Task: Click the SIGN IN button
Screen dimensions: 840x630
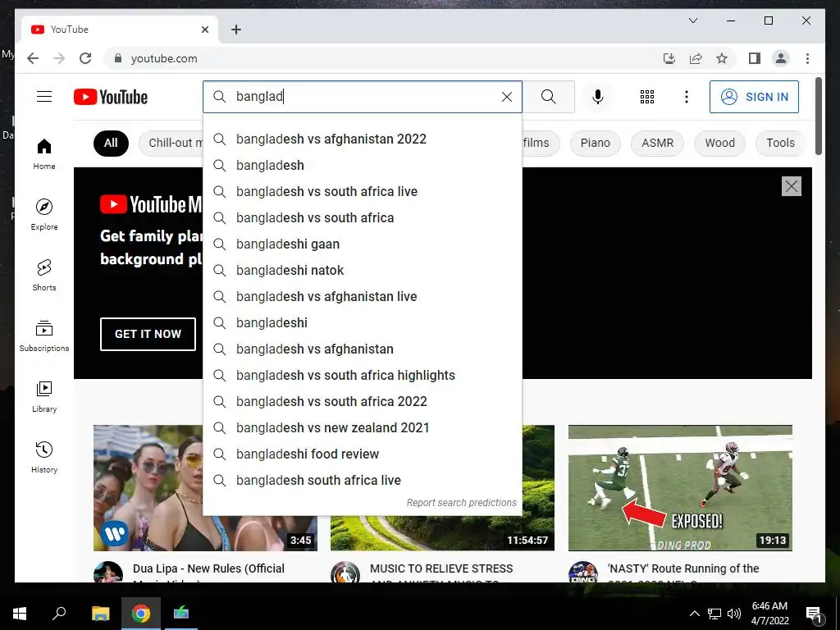Action: [755, 97]
